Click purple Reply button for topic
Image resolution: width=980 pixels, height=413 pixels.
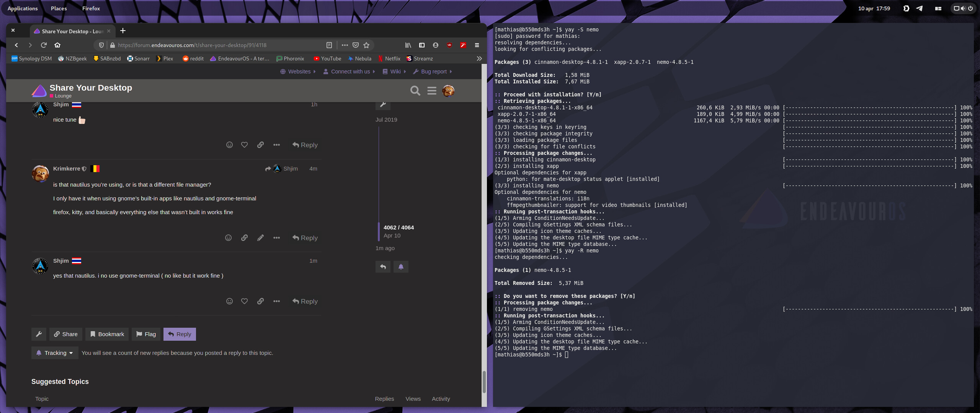180,334
